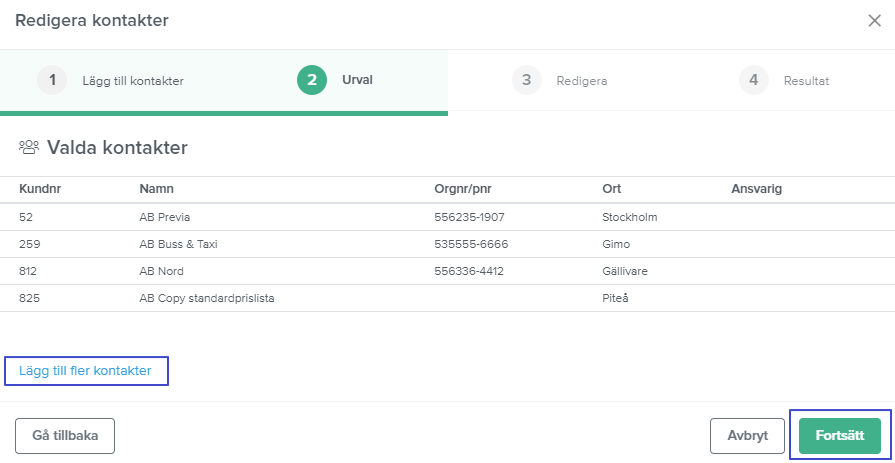
Task: Select step 2 Urval
Action: click(335, 80)
